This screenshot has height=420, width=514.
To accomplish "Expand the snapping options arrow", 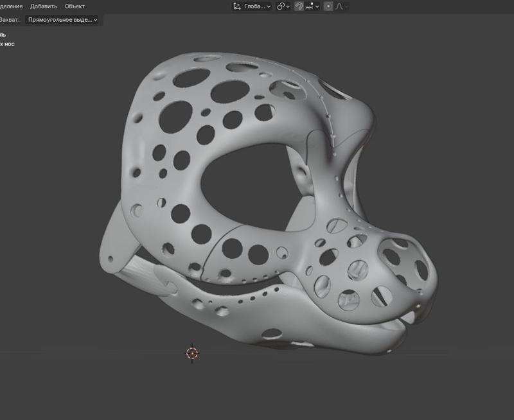I will coord(317,6).
